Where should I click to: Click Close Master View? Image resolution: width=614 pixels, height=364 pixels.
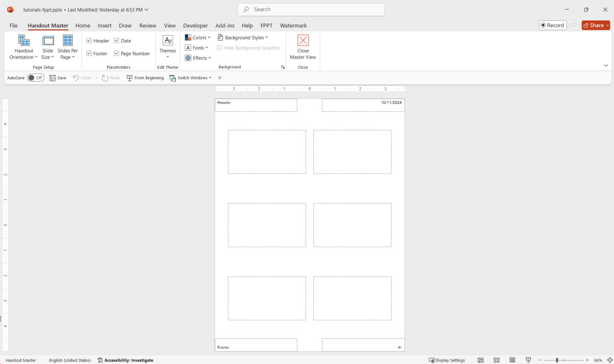click(303, 47)
